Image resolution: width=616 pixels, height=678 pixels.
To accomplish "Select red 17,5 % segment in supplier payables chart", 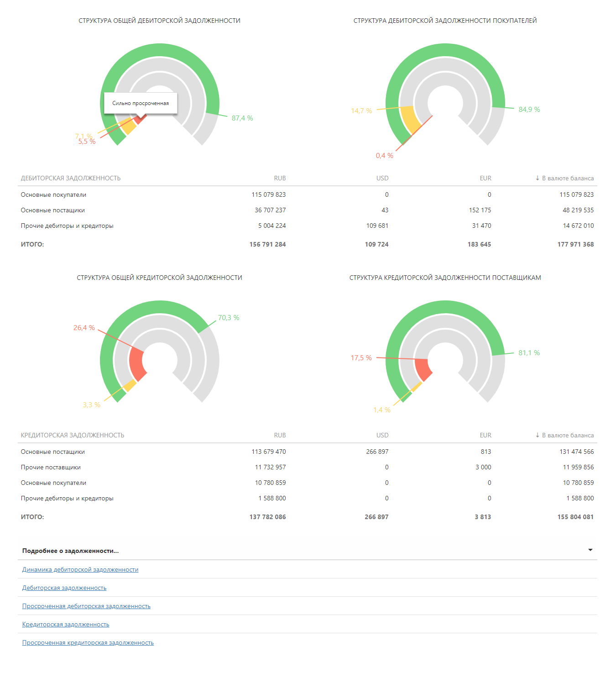I will [423, 369].
